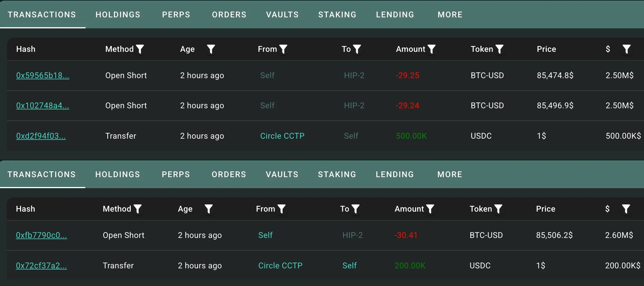Open Staking tab in the top panel
The width and height of the screenshot is (644, 286).
(337, 14)
